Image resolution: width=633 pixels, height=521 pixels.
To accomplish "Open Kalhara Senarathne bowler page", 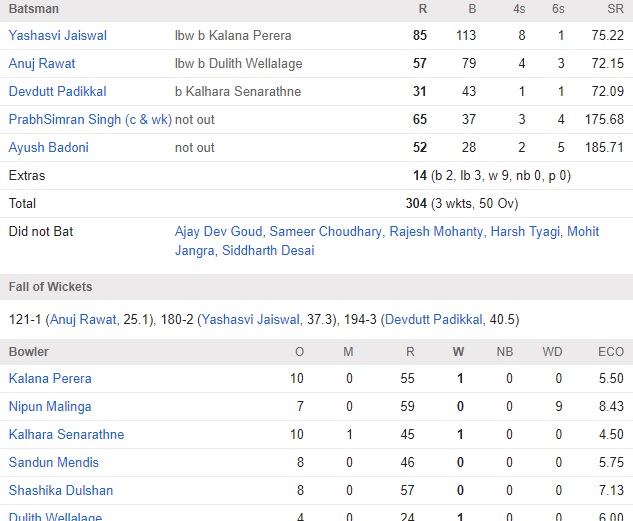I will pyautogui.click(x=67, y=435).
